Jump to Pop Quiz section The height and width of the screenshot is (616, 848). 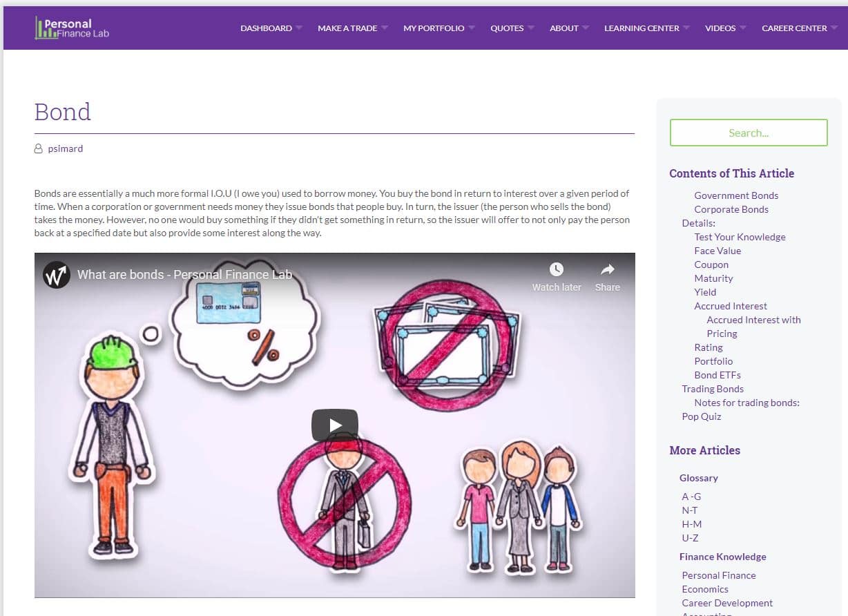[702, 416]
